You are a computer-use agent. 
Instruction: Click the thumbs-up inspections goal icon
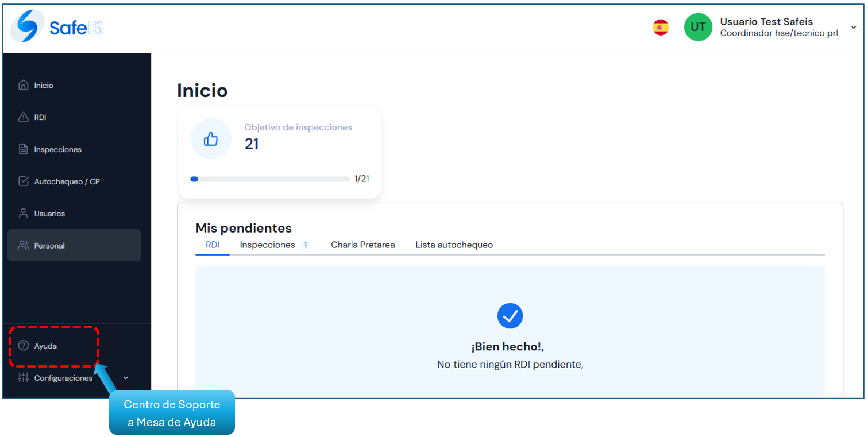click(211, 139)
